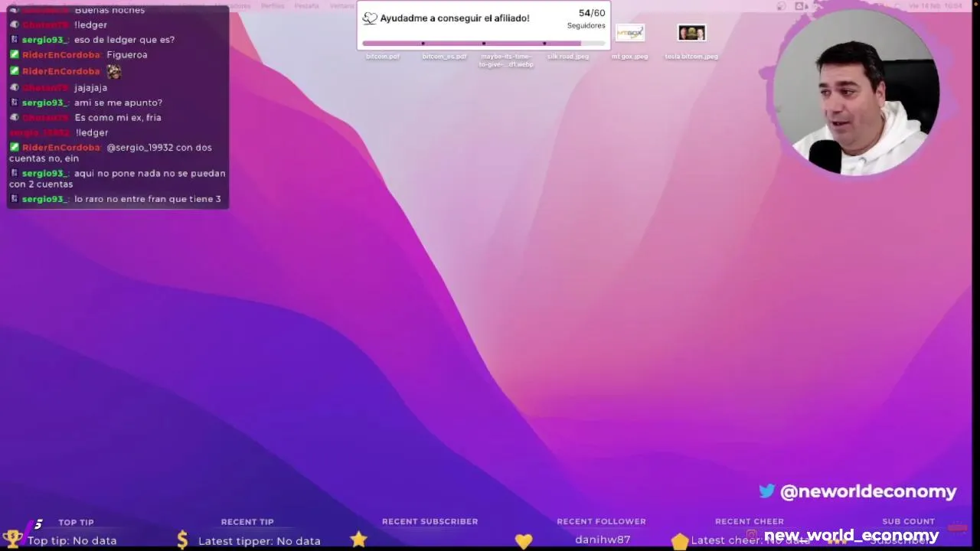The height and width of the screenshot is (551, 980).
Task: Select the silk road.jpeg file label
Action: pos(568,57)
